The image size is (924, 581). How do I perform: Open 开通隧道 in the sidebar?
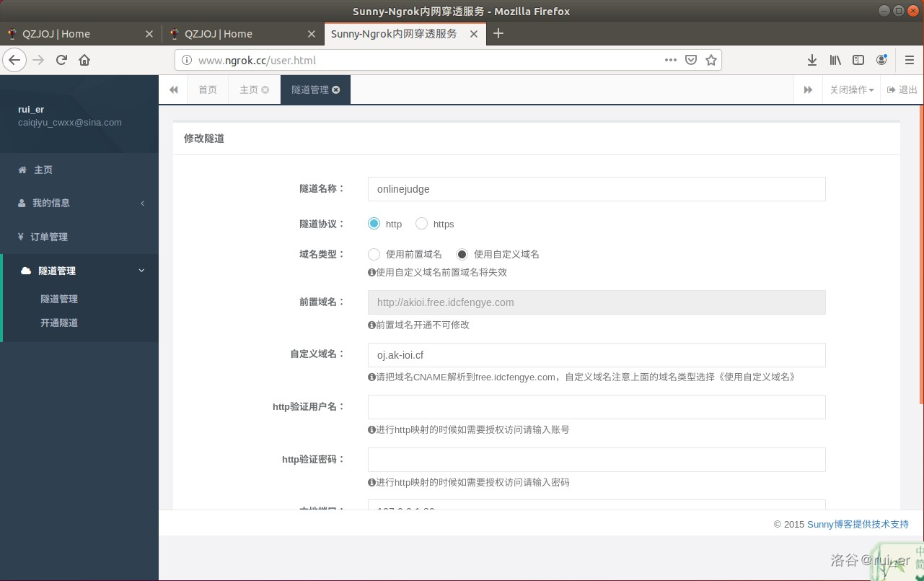[x=59, y=323]
